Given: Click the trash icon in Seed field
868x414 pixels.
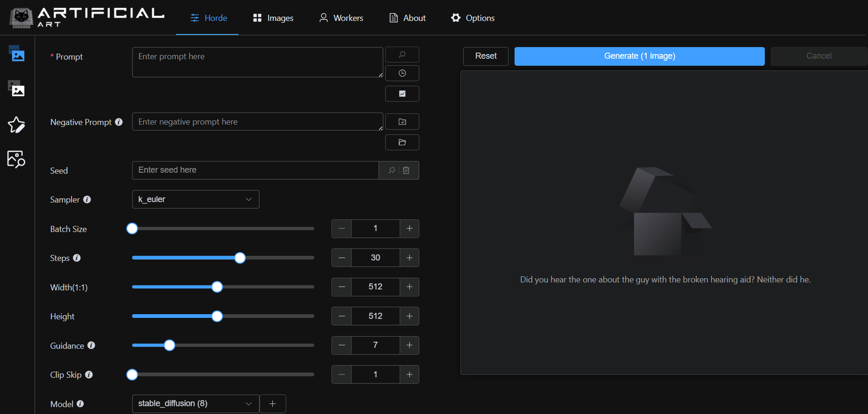Looking at the screenshot, I should [406, 170].
